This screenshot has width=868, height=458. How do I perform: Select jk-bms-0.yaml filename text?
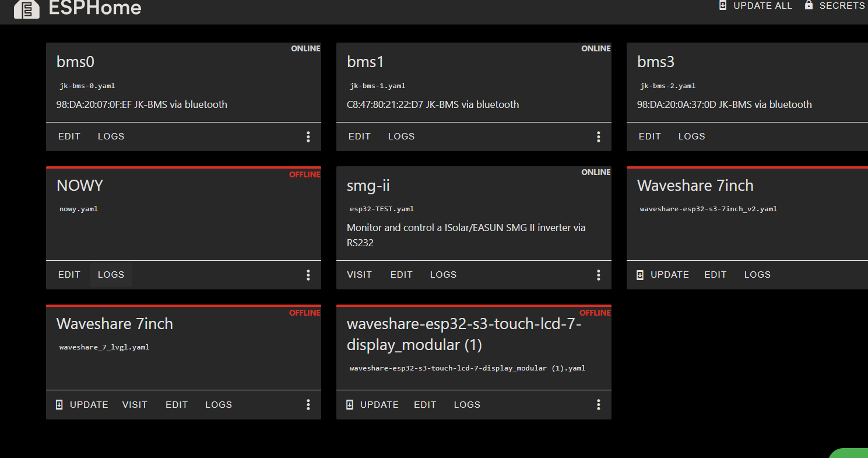click(87, 86)
